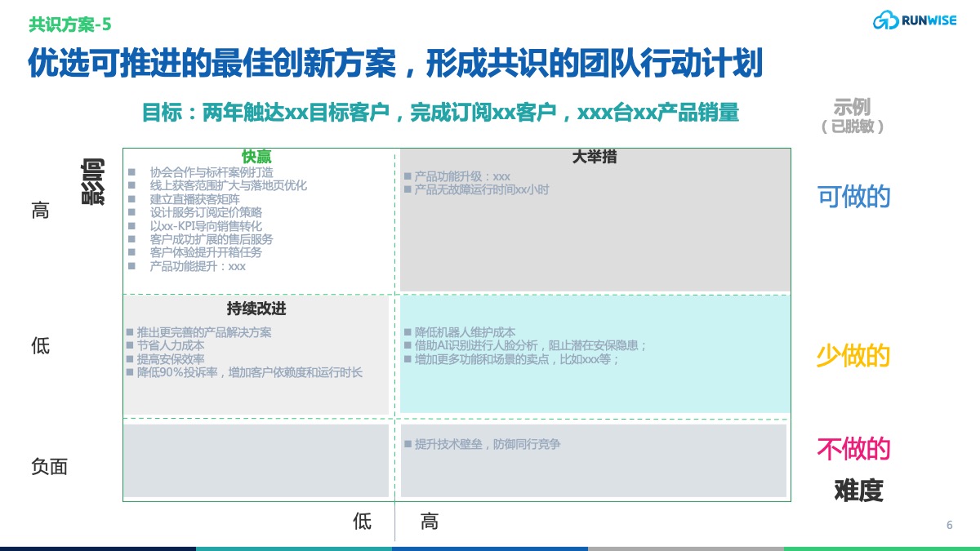Click the yellow 少做的 label

853,356
